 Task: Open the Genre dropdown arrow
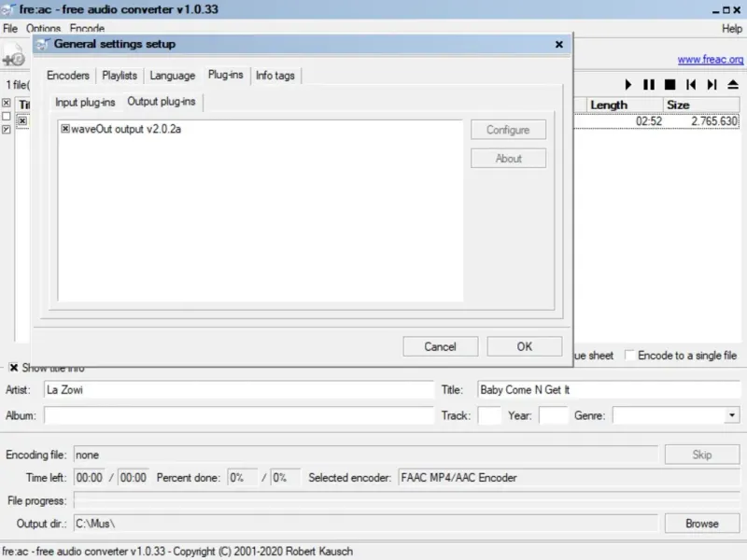(x=732, y=415)
